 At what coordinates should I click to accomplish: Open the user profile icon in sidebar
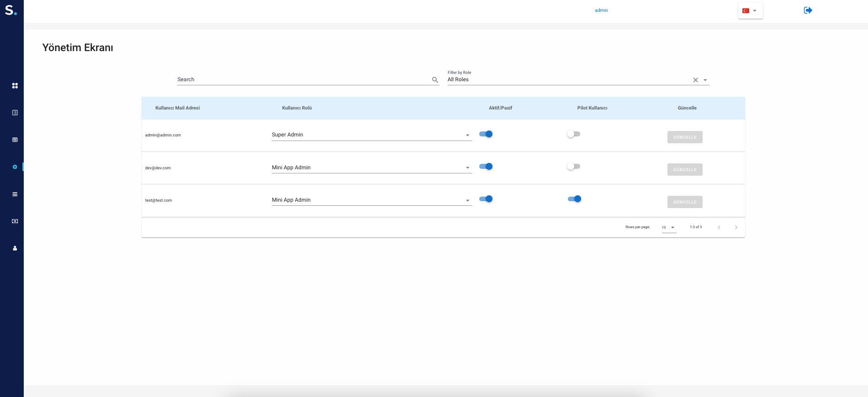coord(15,248)
